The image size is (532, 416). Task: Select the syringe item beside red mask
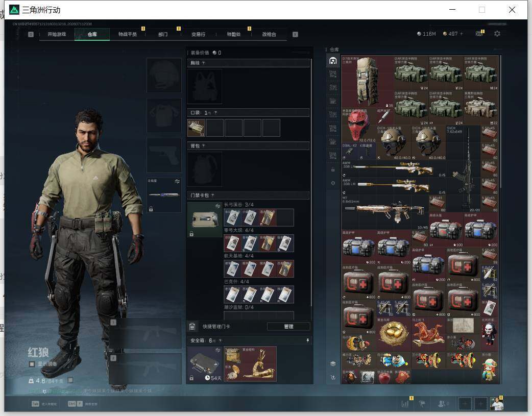[385, 117]
